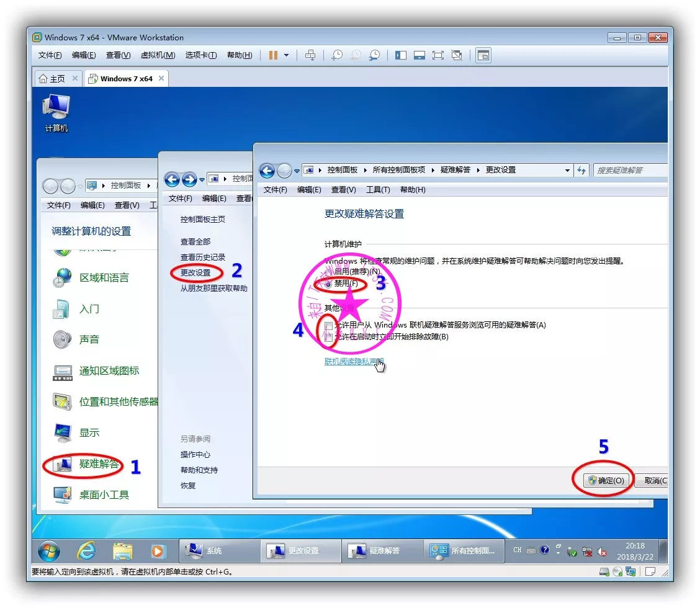The height and width of the screenshot is (608, 700).
Task: Open the 联机阅读隐私声明 link
Action: [x=354, y=361]
